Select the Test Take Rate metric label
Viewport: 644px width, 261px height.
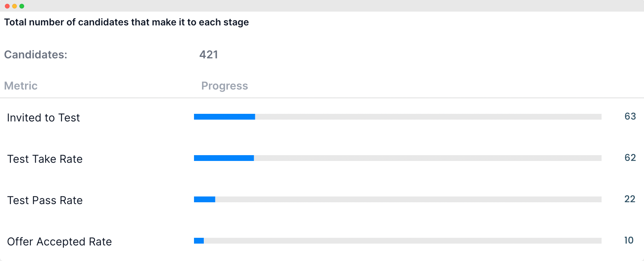pyautogui.click(x=45, y=159)
